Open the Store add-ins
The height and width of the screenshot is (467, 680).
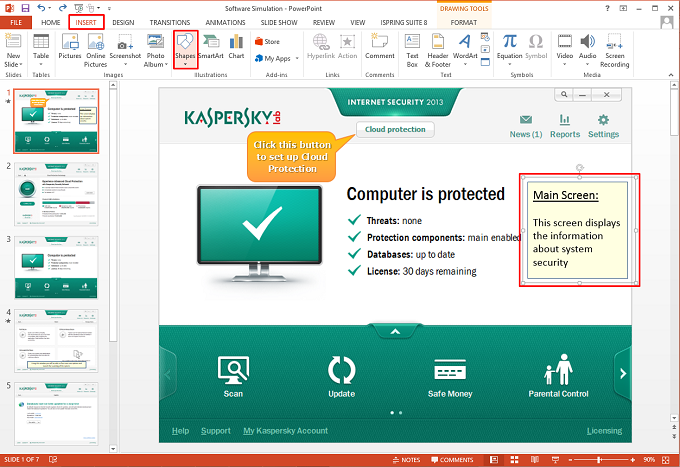click(x=267, y=42)
